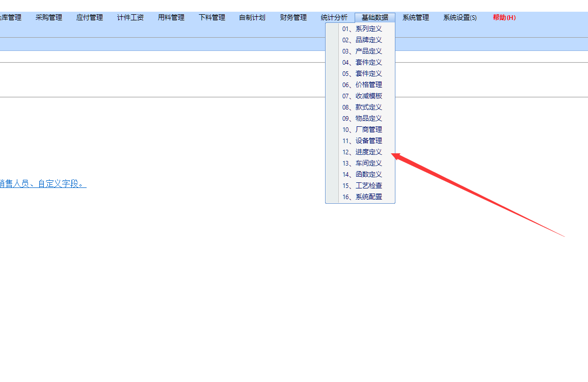The height and width of the screenshot is (382, 588).
Task: Open 06、价格管理 from the list
Action: (x=362, y=85)
